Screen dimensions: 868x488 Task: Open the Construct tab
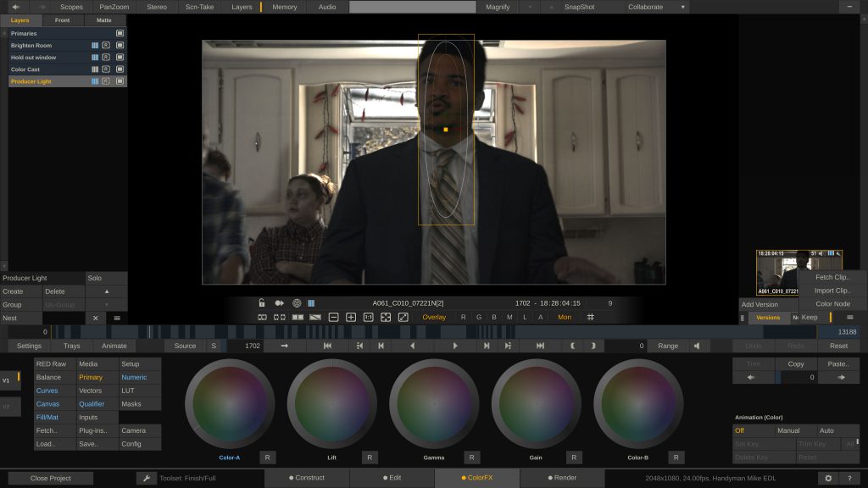coord(308,477)
